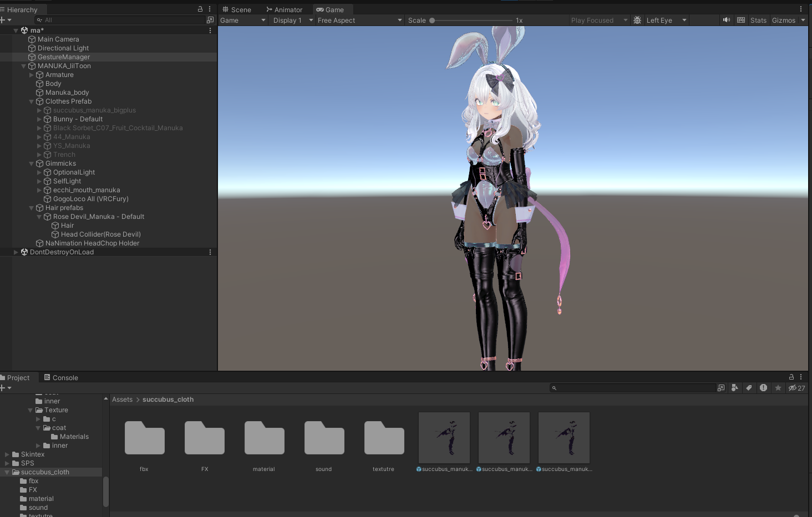Lock the Hierarchy panel
812x517 pixels.
click(200, 9)
